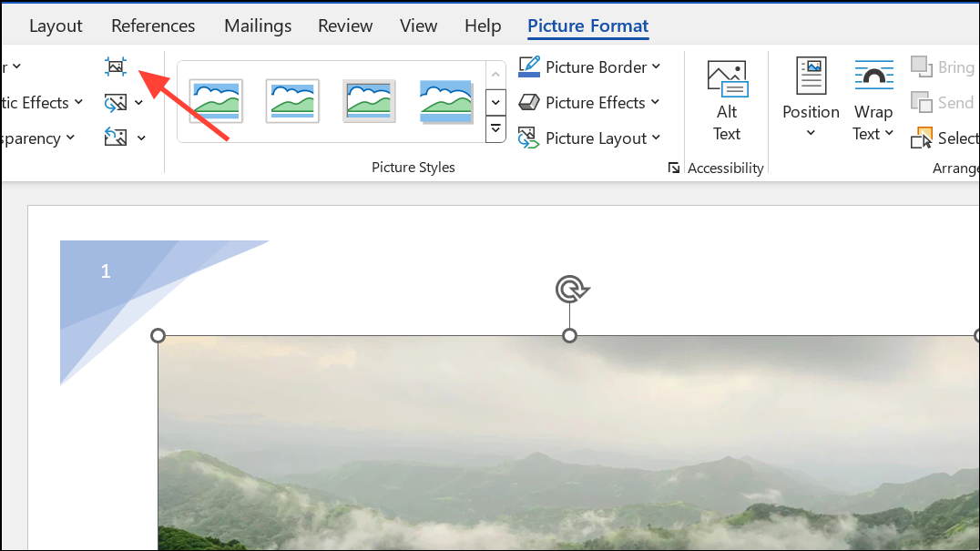980x551 pixels.
Task: Click the Reset Picture icon
Action: click(x=116, y=138)
